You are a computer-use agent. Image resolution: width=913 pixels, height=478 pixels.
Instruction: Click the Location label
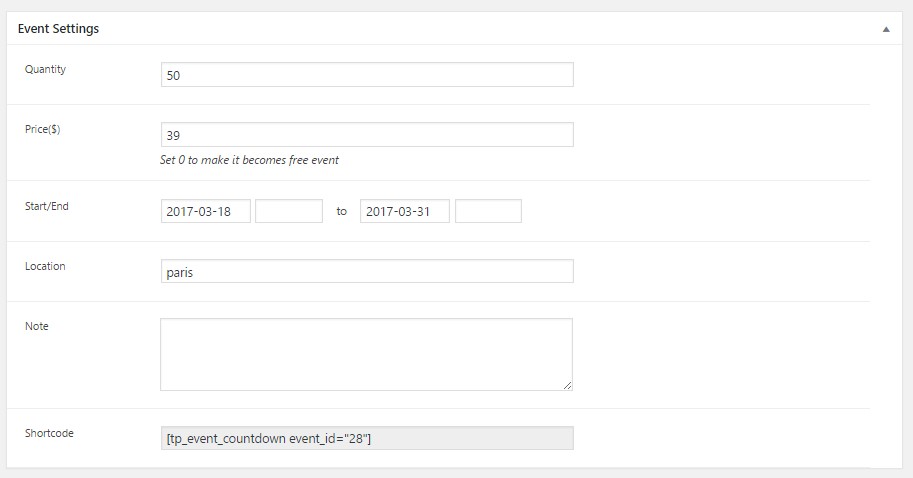coord(45,266)
